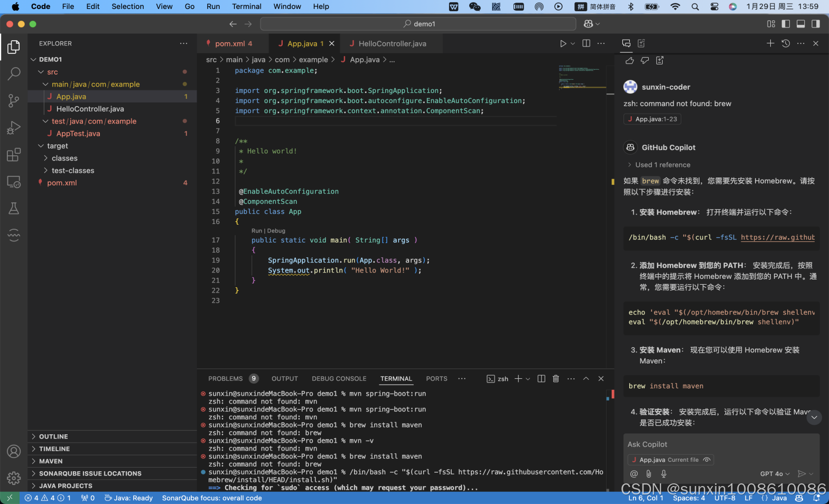Open the Wi-Fi menu bar icon
This screenshot has height=504, width=829.
pos(675,6)
